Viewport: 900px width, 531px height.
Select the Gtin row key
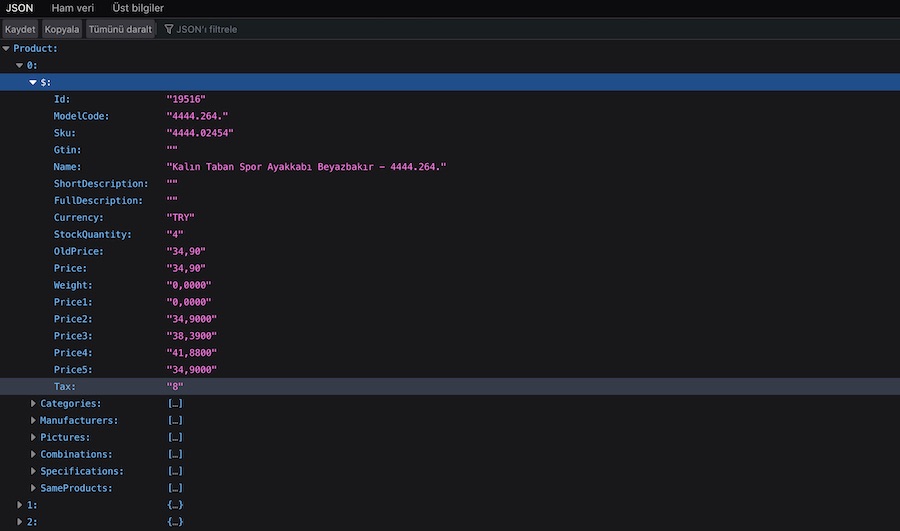point(68,150)
